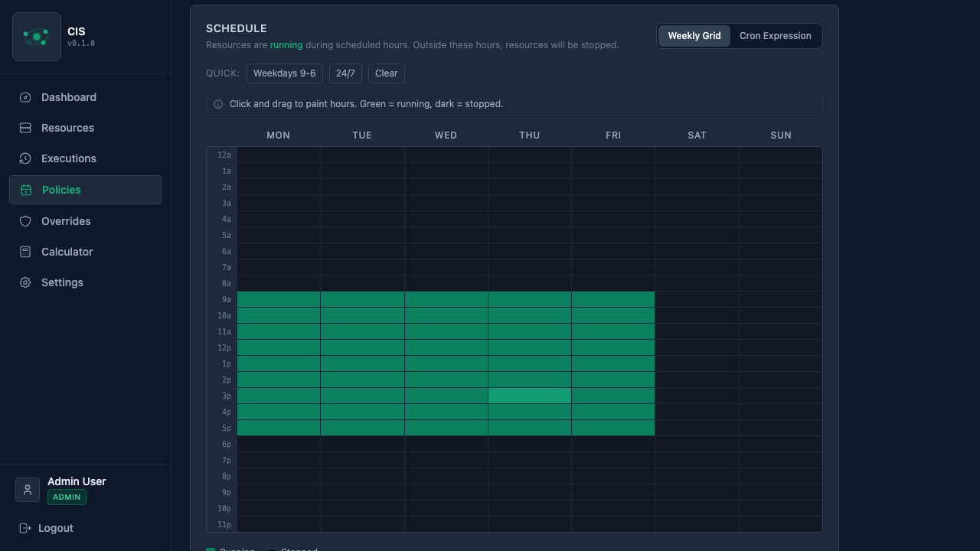Screen dimensions: 980x551
Task: Toggle Monday 9a schedule cell
Action: [x=279, y=299]
